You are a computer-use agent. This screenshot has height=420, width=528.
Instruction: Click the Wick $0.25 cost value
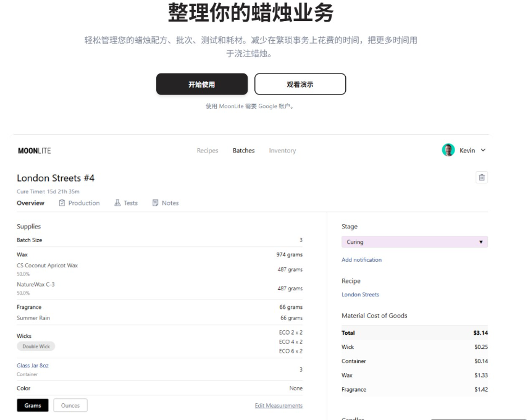click(x=481, y=347)
